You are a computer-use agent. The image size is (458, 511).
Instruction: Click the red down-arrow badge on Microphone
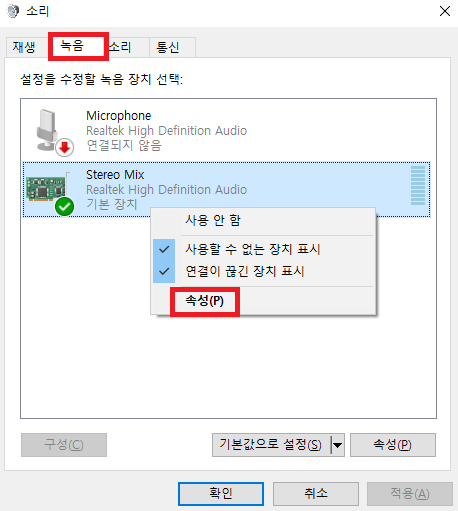point(64,148)
